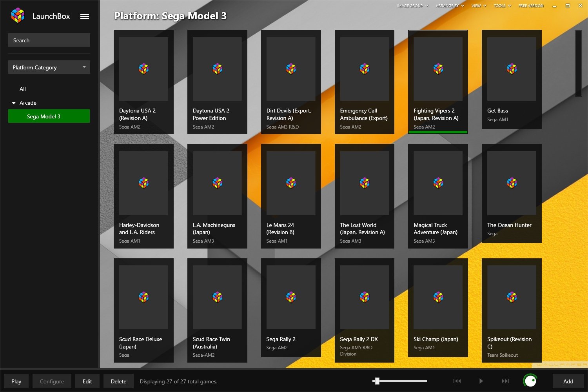Click the Configure button

click(52, 381)
